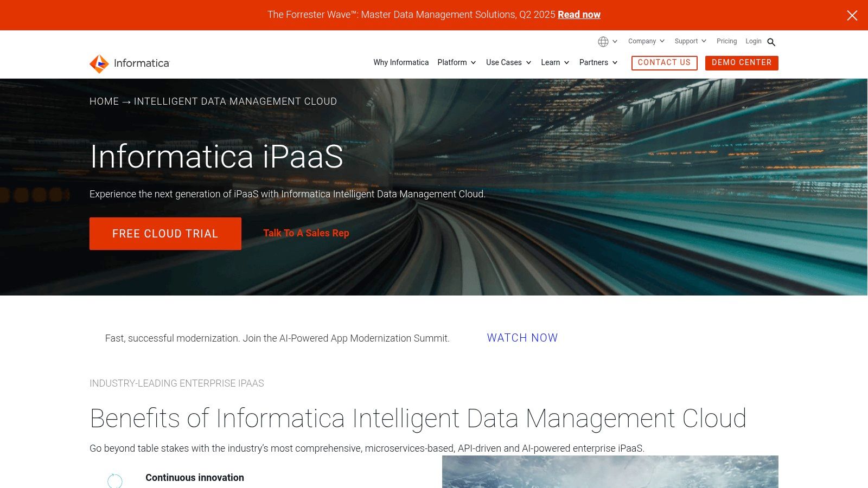Image resolution: width=868 pixels, height=488 pixels.
Task: Open the Partners navigation dropdown
Action: click(x=598, y=62)
